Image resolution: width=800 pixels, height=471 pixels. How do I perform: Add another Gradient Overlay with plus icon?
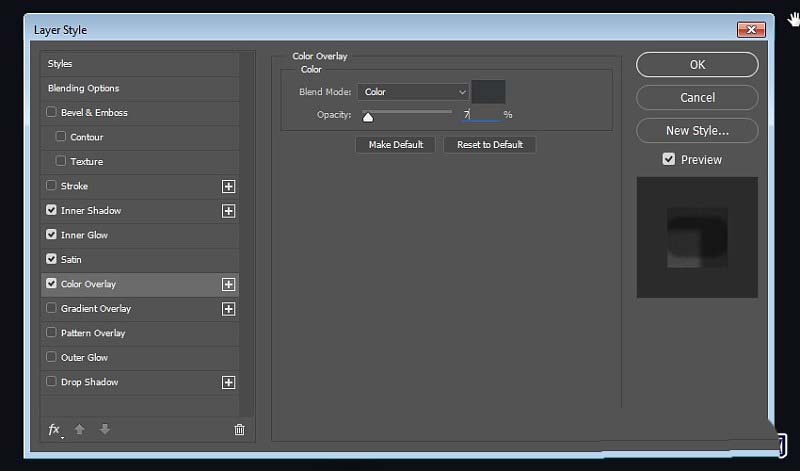(x=229, y=309)
